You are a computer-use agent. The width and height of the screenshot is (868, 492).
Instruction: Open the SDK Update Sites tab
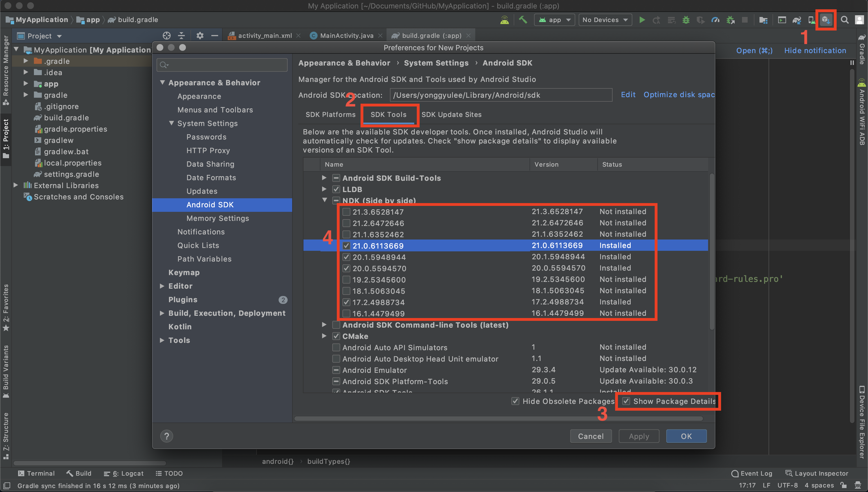click(451, 115)
